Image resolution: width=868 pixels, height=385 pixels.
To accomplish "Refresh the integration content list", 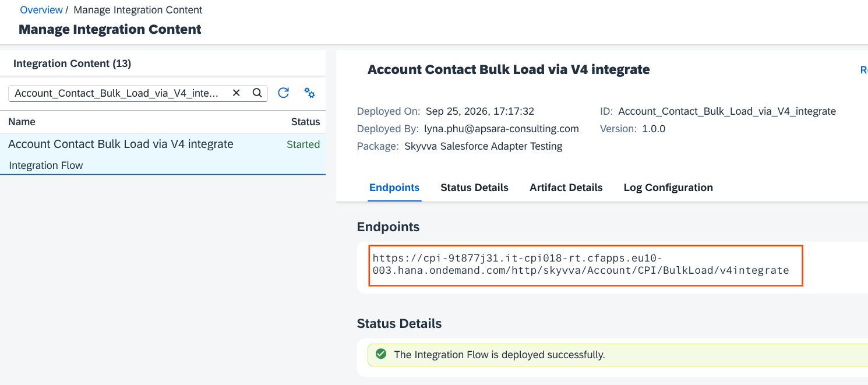I will click(284, 93).
